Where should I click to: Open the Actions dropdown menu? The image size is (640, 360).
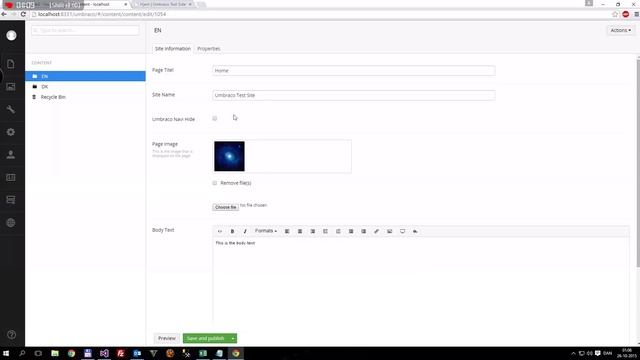pyautogui.click(x=620, y=30)
